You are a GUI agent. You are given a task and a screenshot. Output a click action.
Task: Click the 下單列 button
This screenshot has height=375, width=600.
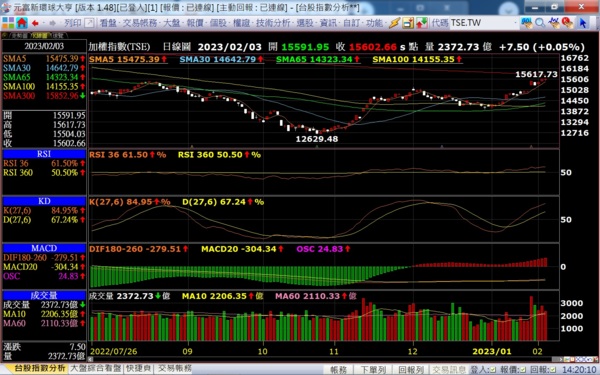(373, 370)
